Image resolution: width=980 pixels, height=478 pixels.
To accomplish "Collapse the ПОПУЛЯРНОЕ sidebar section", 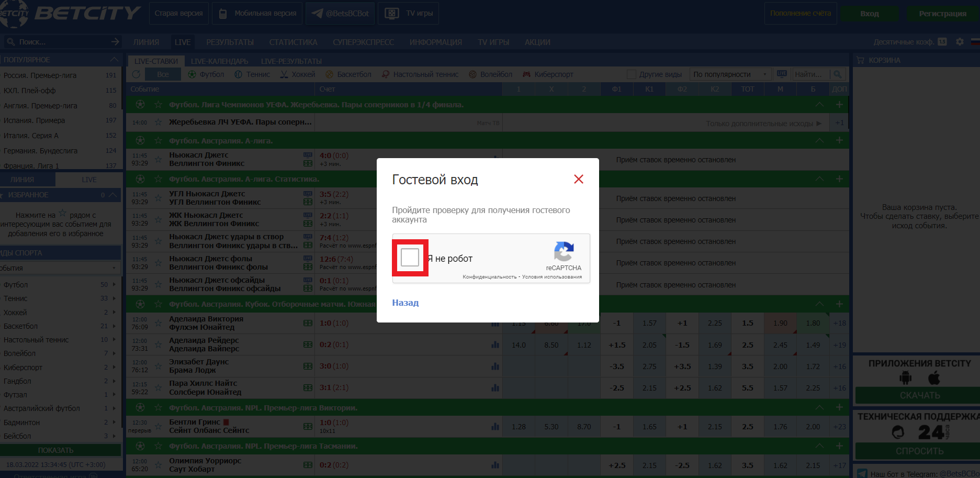I will 114,60.
